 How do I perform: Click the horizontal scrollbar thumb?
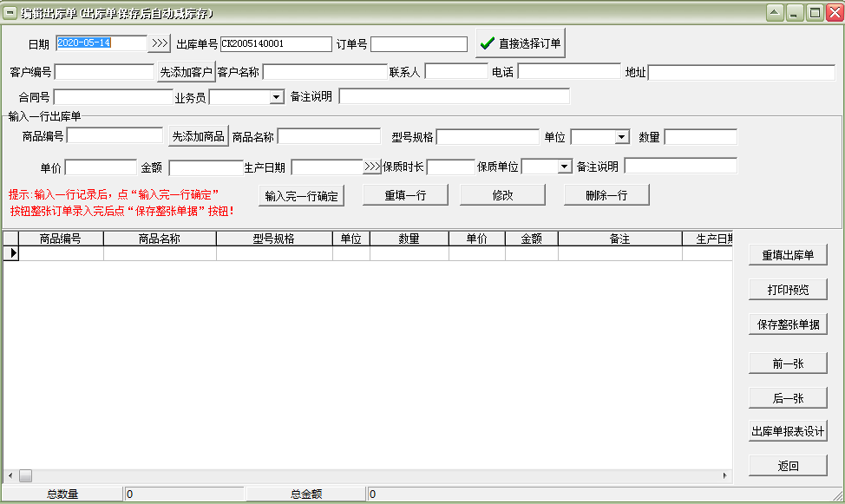[x=26, y=476]
